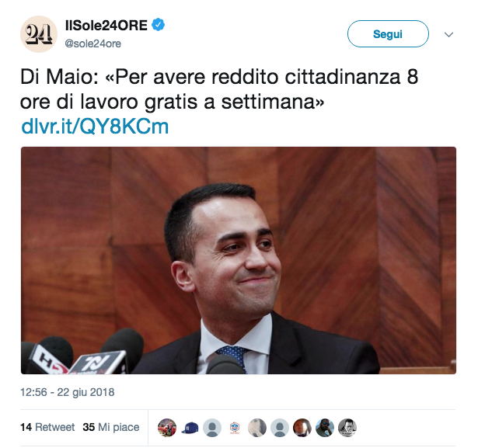Image resolution: width=478 pixels, height=448 pixels.
Task: Open the sunglasses bearded man liker avatar
Action: pyautogui.click(x=325, y=427)
